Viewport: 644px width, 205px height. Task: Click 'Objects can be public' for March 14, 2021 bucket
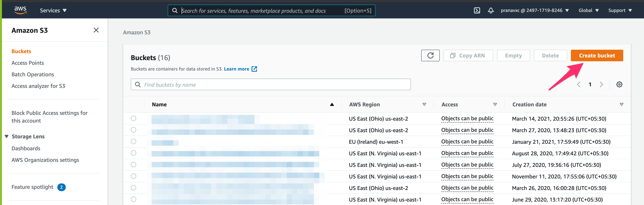[467, 118]
